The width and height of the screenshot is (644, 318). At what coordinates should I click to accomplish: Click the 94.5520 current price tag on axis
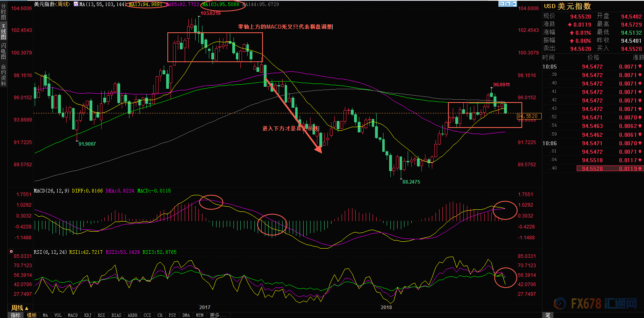point(529,116)
